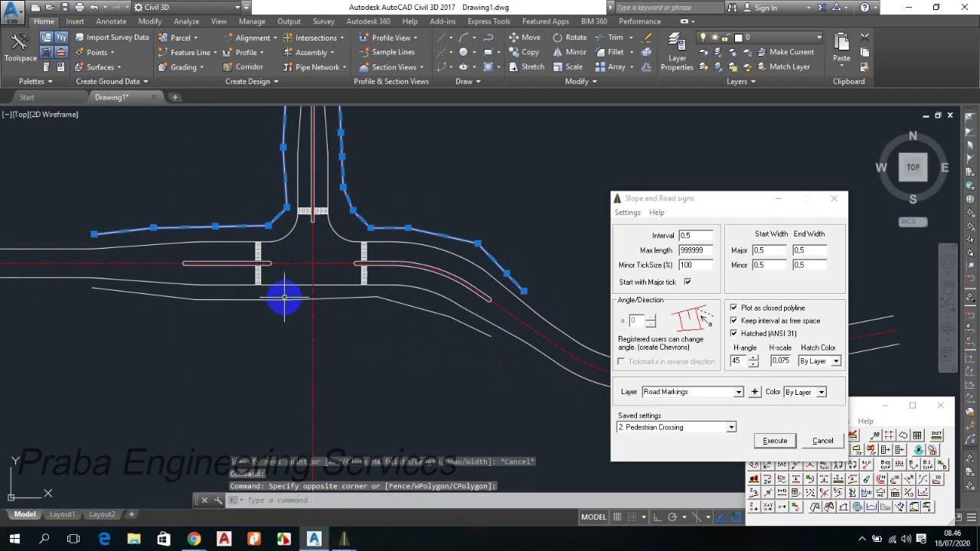Click Import Survey Data tool
The width and height of the screenshot is (980, 551).
(112, 37)
